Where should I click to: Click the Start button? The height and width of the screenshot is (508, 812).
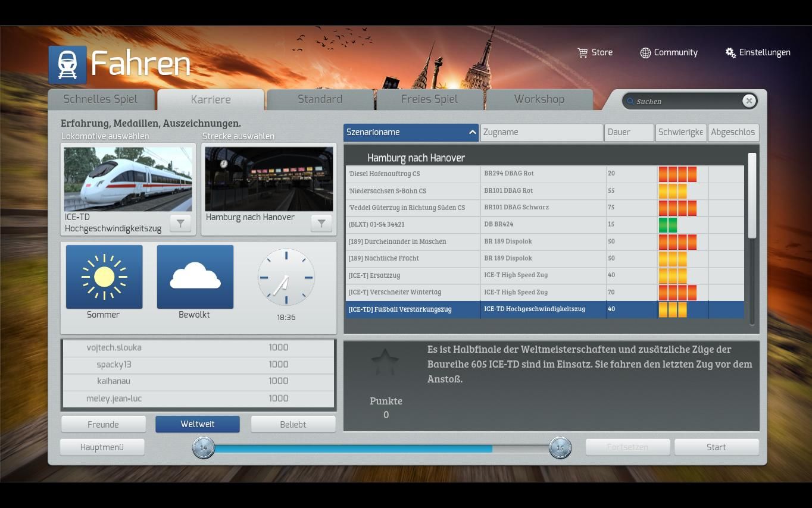click(x=717, y=447)
